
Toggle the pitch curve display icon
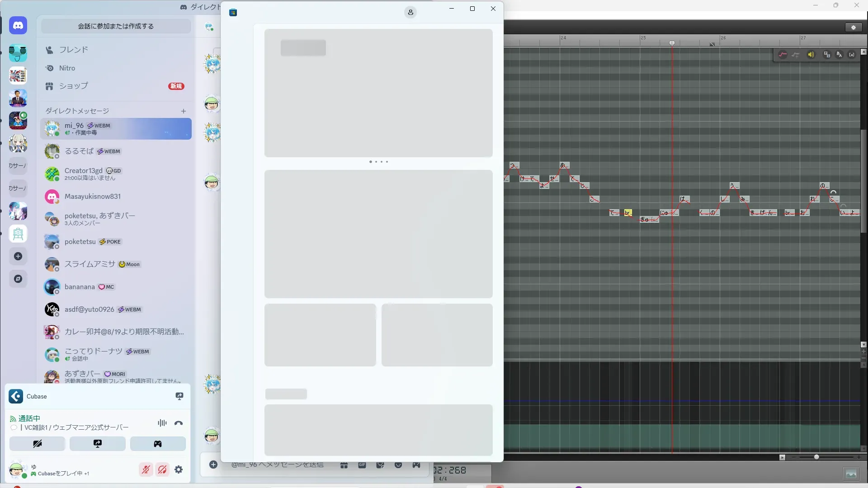pos(783,55)
